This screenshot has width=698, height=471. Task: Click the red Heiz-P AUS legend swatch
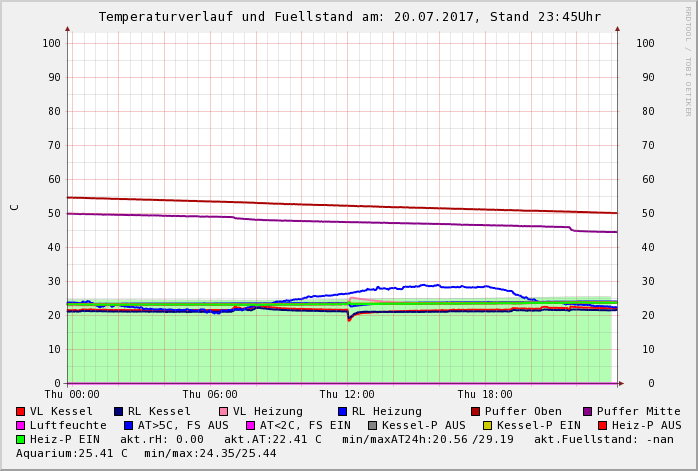point(602,426)
